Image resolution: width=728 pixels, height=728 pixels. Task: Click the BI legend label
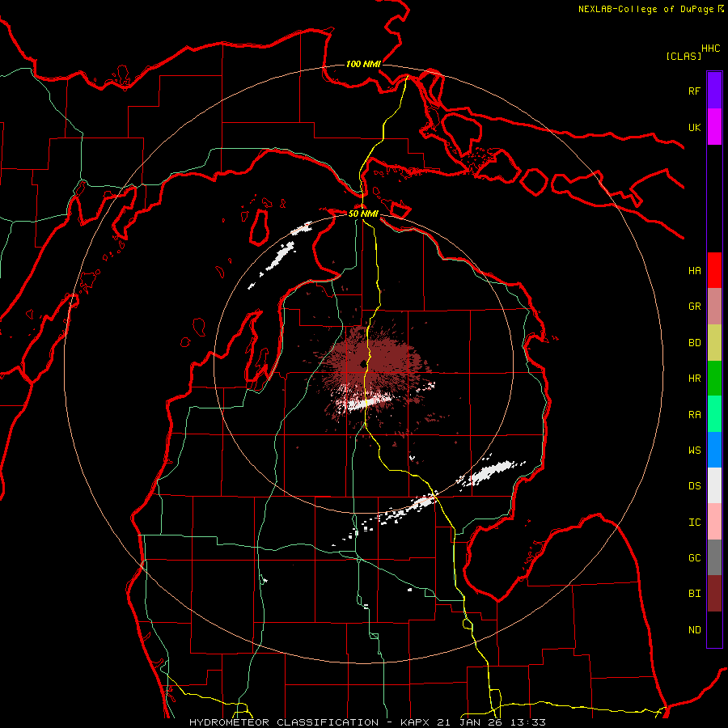tap(694, 594)
